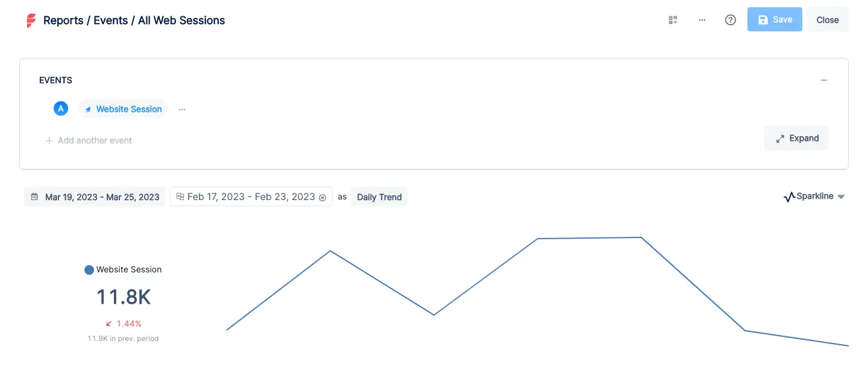868x370 pixels.
Task: Click Add another event
Action: point(89,140)
